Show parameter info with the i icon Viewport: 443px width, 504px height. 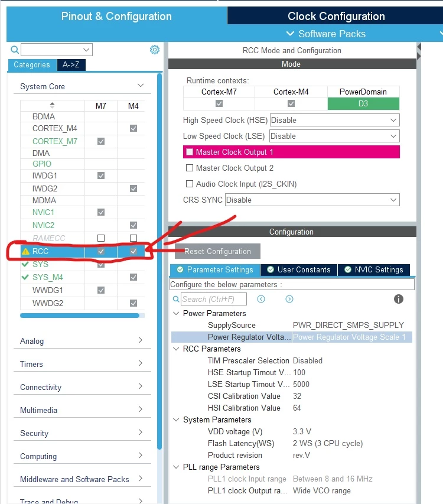coord(398,299)
